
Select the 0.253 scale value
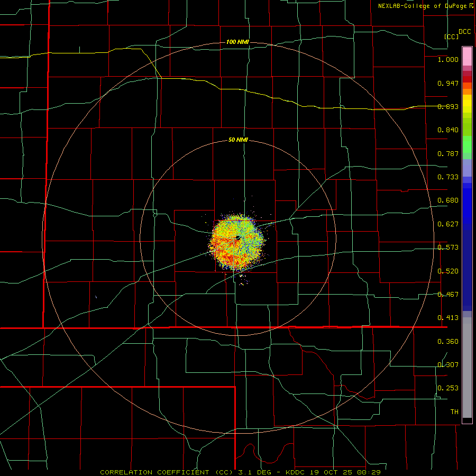tap(448, 388)
